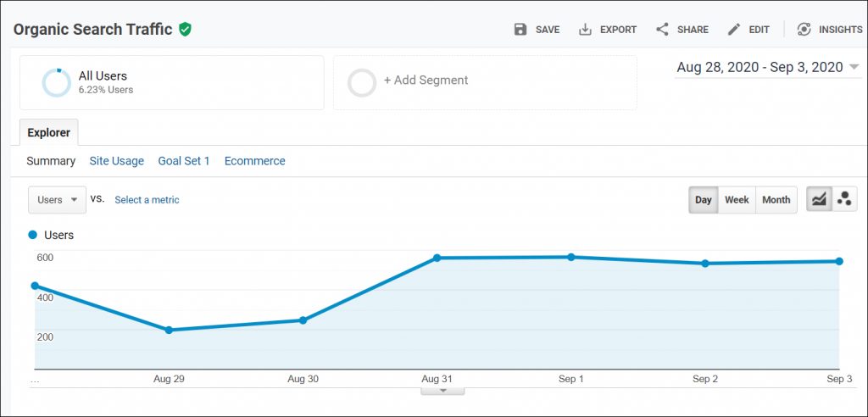Select the Month time granularity
The height and width of the screenshot is (417, 868).
(776, 200)
